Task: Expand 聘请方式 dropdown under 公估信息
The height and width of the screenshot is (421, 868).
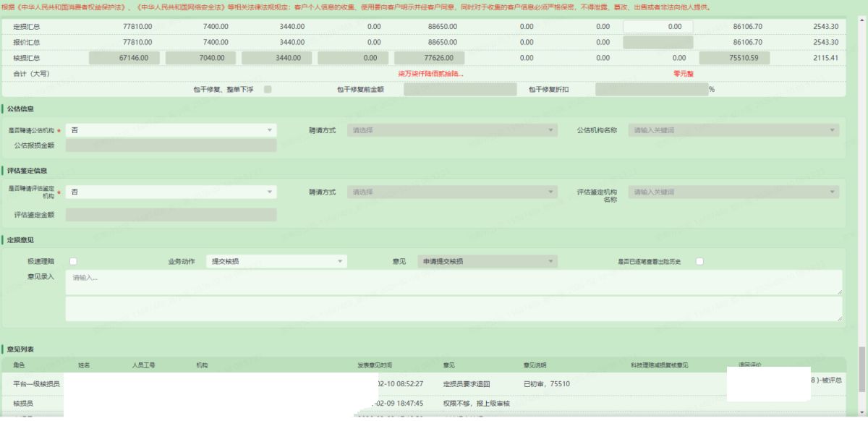Action: [x=452, y=130]
